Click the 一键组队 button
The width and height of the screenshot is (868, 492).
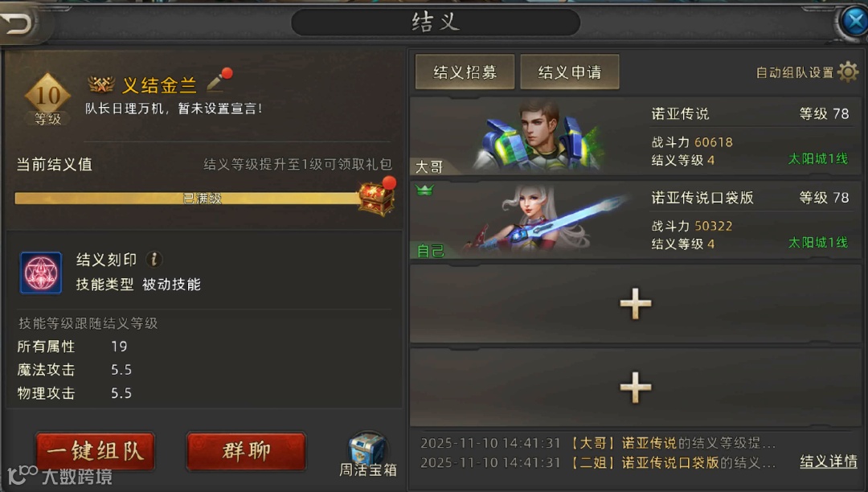point(95,452)
